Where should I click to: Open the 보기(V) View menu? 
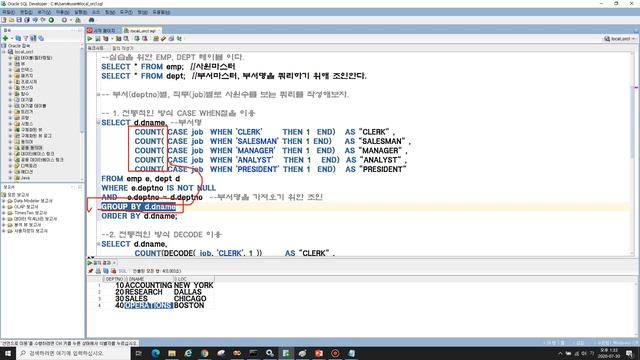coord(44,12)
